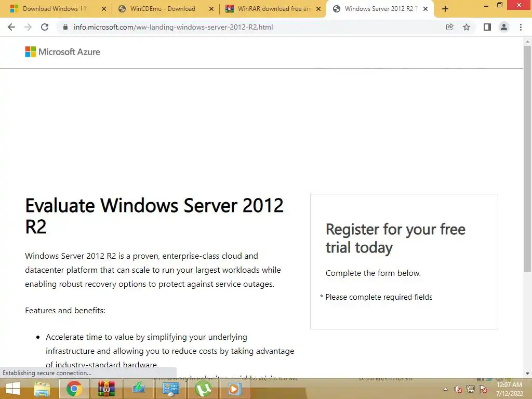The image size is (532, 399).
Task: Restore down the Chrome window
Action: 499,5
